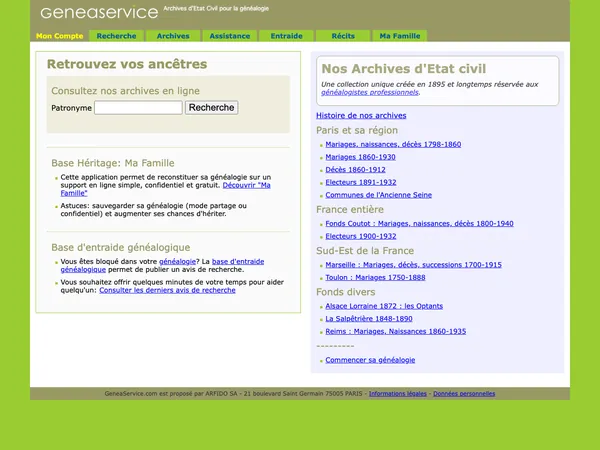Open Toulon : Mariages 1750-1888 link

click(x=375, y=277)
